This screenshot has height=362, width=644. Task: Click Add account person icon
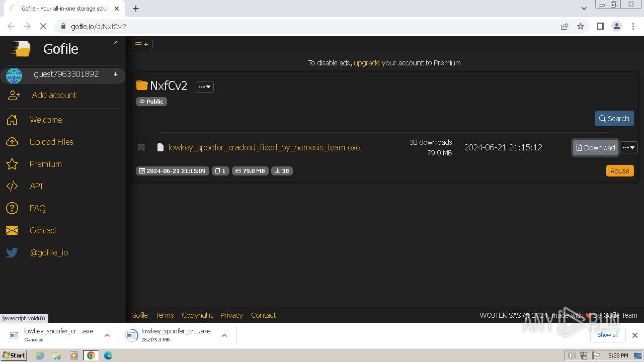point(14,95)
